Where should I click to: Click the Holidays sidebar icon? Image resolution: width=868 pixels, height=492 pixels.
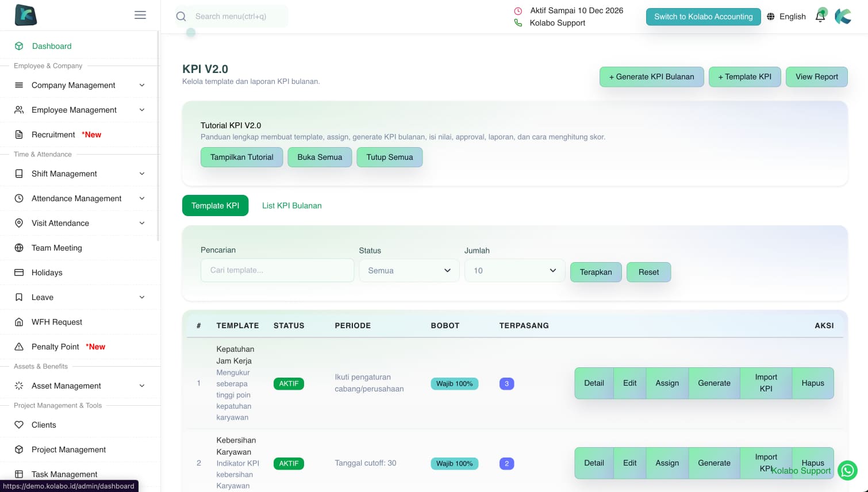click(19, 272)
